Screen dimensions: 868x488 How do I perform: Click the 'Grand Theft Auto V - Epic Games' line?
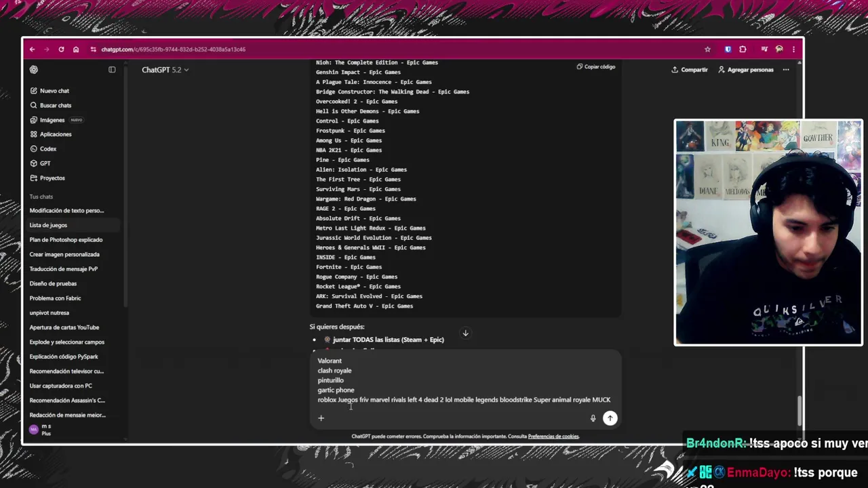364,306
